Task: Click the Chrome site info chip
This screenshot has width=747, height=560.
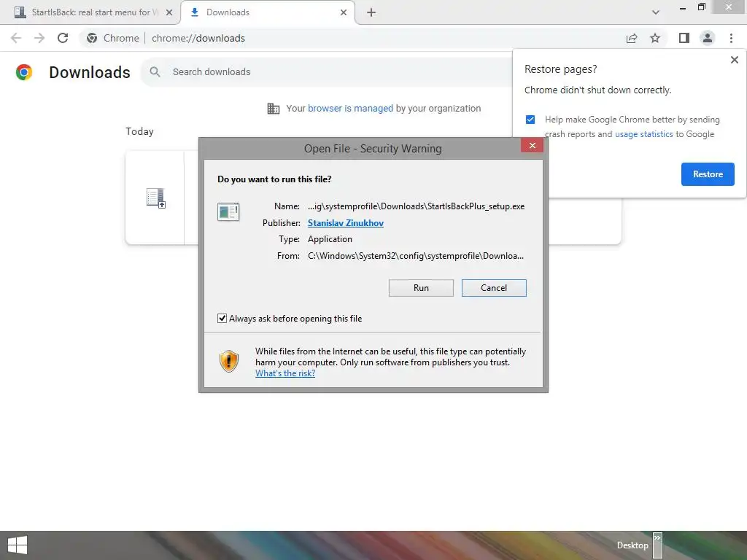Action: point(113,38)
